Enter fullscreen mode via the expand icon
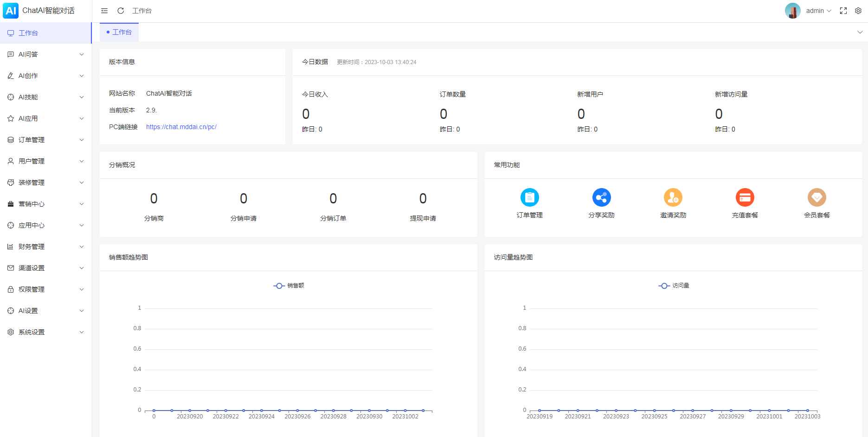 tap(843, 10)
